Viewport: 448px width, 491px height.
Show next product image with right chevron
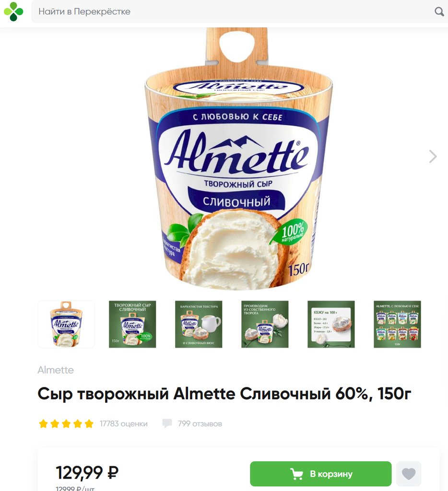[433, 156]
